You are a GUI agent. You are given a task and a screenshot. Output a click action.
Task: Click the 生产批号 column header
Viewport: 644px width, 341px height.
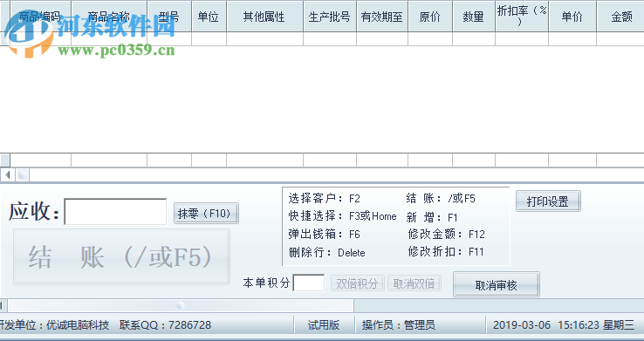pos(330,16)
